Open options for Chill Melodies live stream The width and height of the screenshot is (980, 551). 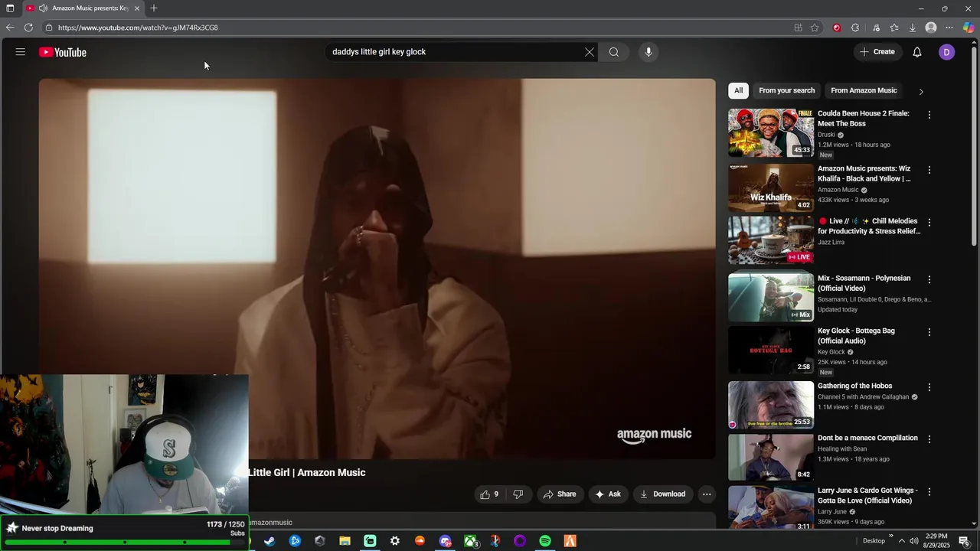[x=929, y=223]
